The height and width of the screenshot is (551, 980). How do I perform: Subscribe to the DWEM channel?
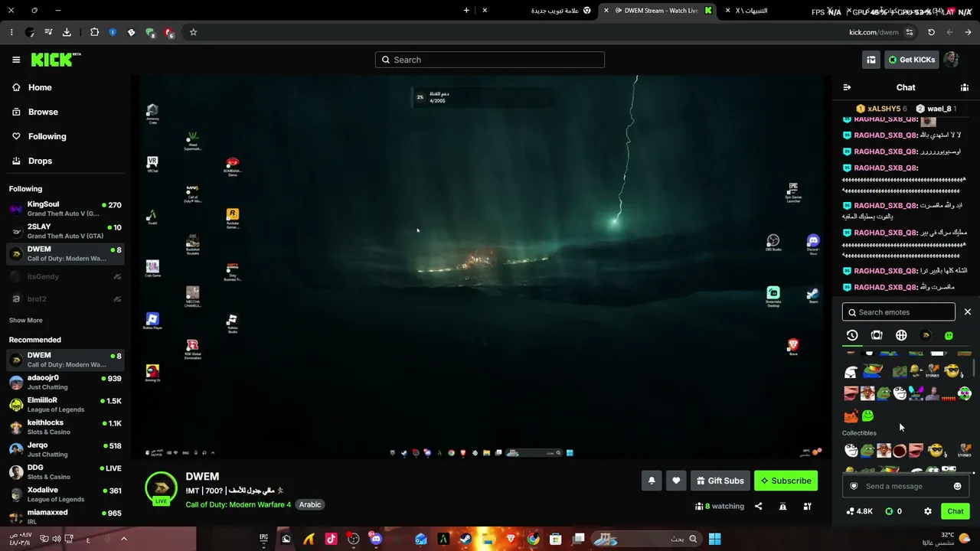(786, 481)
